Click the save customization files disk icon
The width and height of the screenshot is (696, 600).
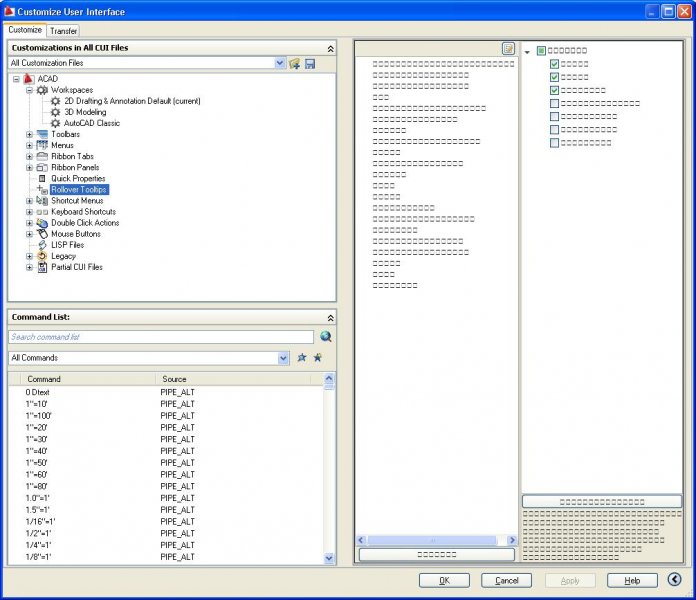pos(310,63)
